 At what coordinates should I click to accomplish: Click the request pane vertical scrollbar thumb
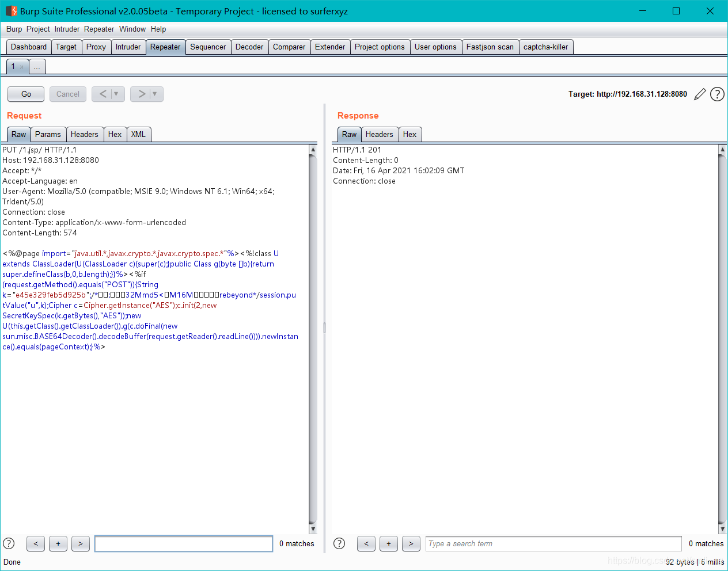(313, 340)
